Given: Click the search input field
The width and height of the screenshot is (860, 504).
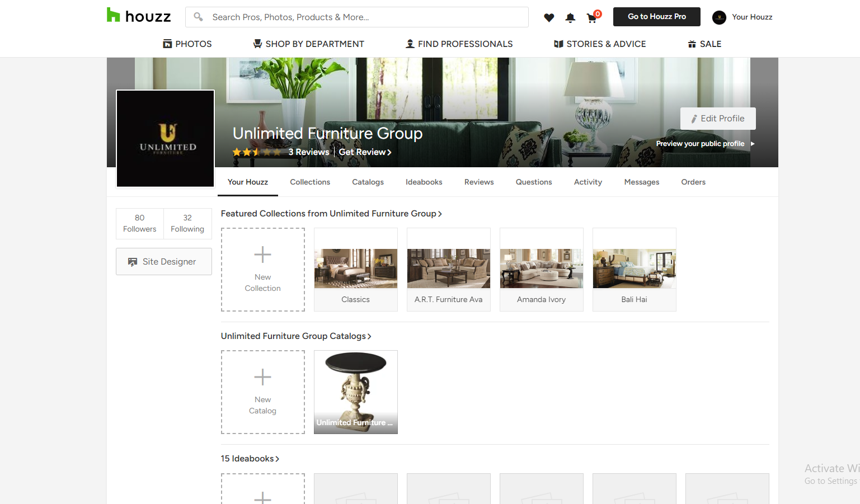Looking at the screenshot, I should pos(357,17).
